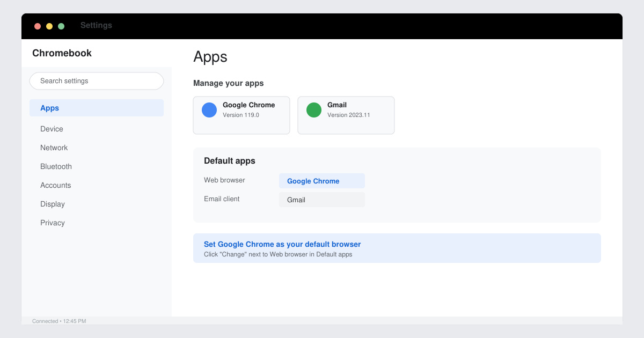Change the Email client default Gmail

click(322, 200)
